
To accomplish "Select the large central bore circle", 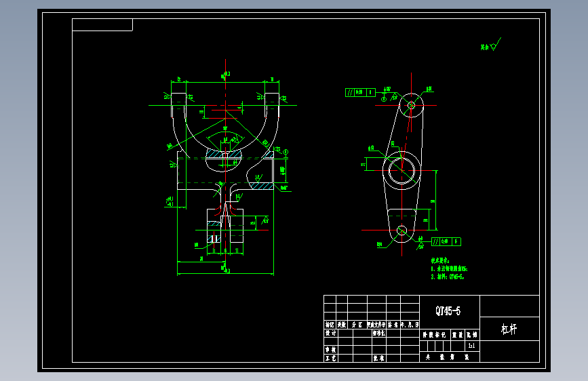I will point(401,171).
